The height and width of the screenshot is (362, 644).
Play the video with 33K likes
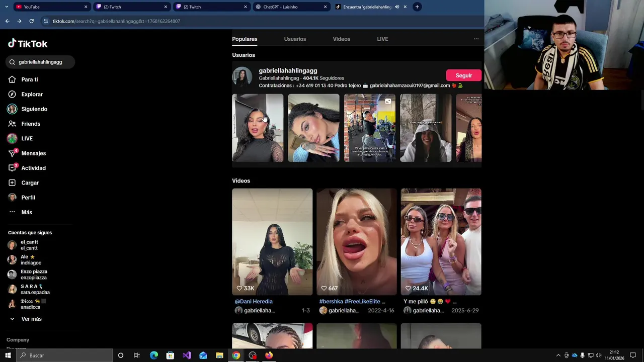tap(272, 242)
